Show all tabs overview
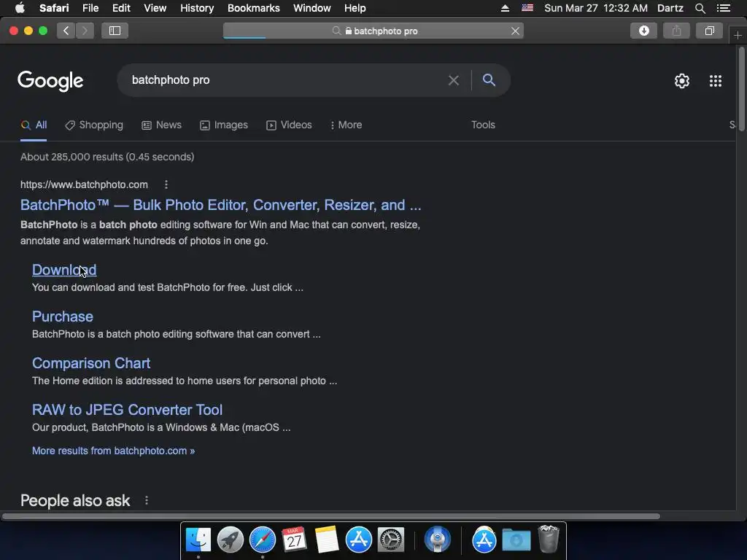Image resolution: width=747 pixels, height=560 pixels. coord(709,31)
